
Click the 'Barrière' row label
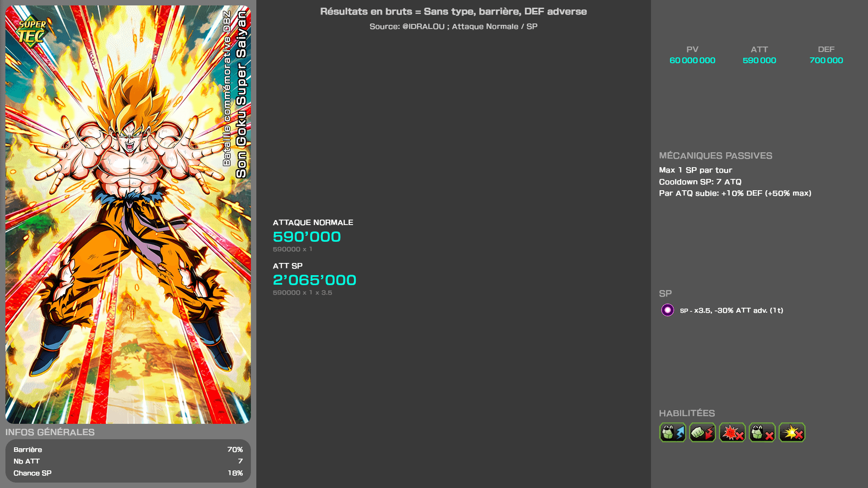[x=28, y=450]
